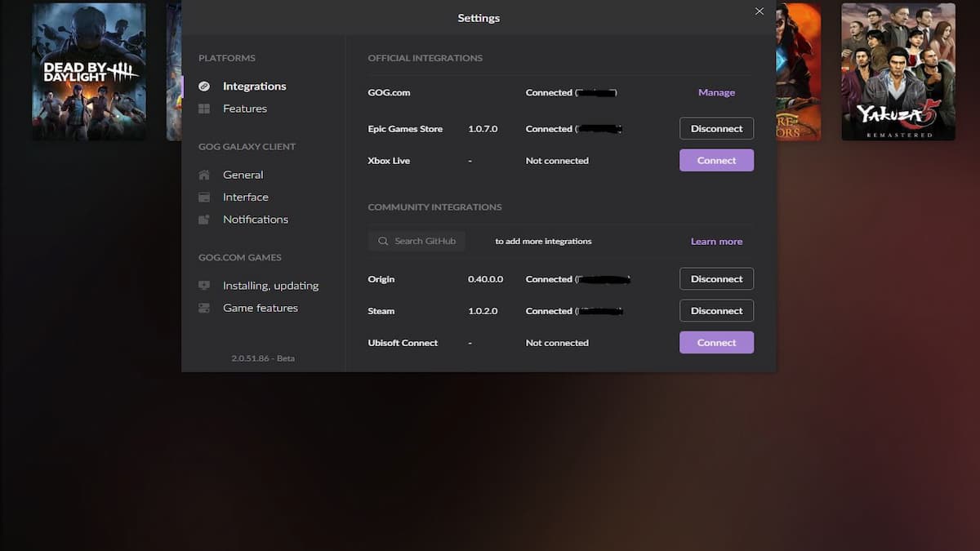Connect the Xbox Live integration
The width and height of the screenshot is (980, 551).
tap(716, 161)
